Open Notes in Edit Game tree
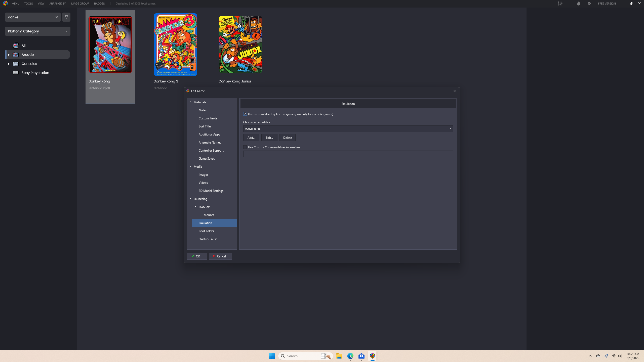 pyautogui.click(x=203, y=110)
